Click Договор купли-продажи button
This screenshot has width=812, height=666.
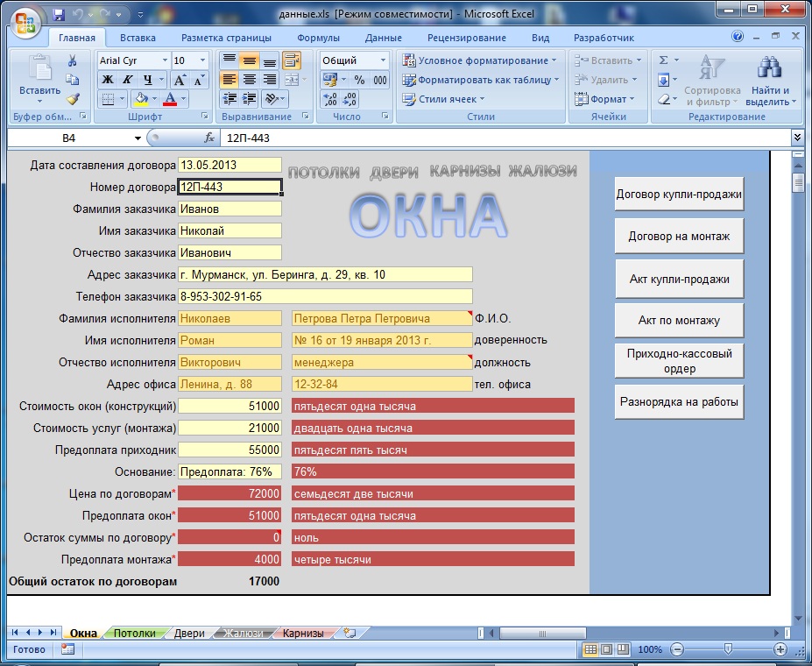point(679,195)
